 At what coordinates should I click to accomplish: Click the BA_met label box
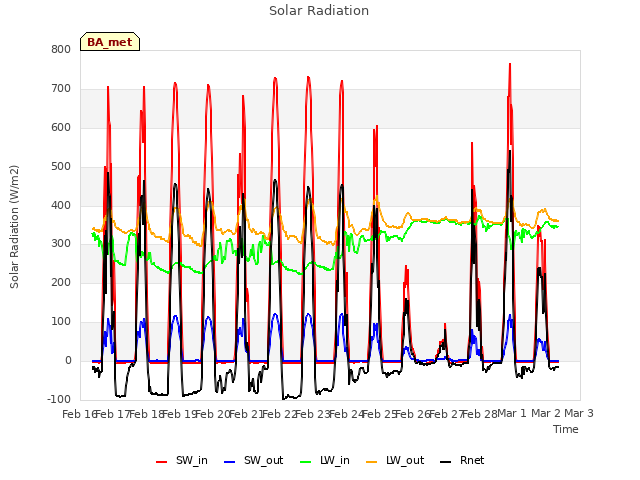tap(110, 42)
